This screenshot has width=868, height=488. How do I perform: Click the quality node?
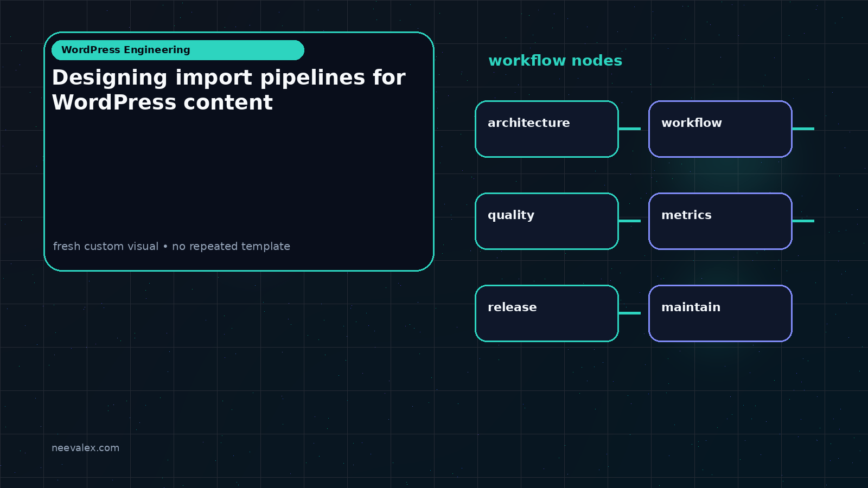pyautogui.click(x=547, y=221)
